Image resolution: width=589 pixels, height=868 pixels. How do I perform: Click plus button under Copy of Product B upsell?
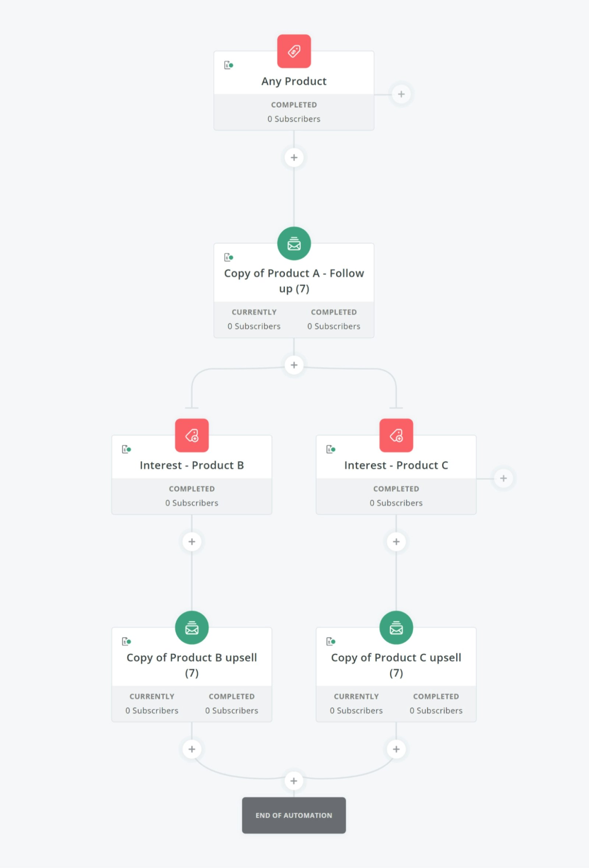(192, 749)
